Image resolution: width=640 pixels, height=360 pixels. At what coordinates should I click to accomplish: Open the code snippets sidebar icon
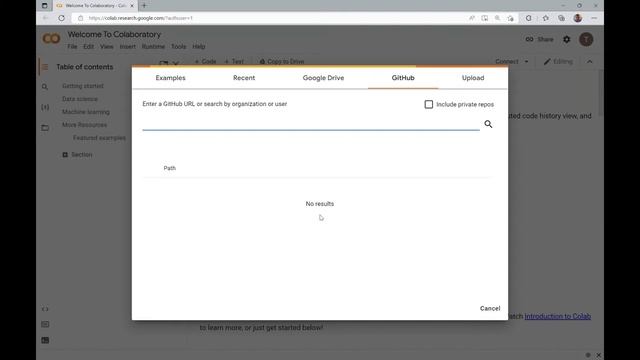(45, 309)
